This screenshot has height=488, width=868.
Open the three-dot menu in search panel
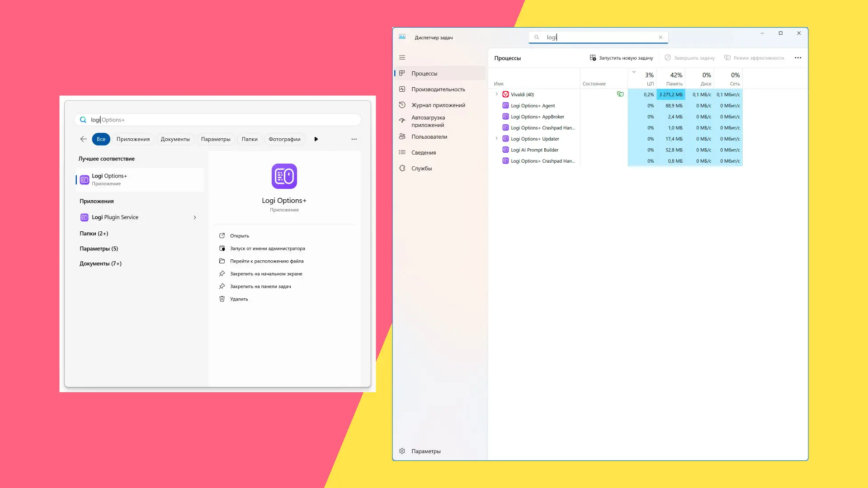[354, 139]
